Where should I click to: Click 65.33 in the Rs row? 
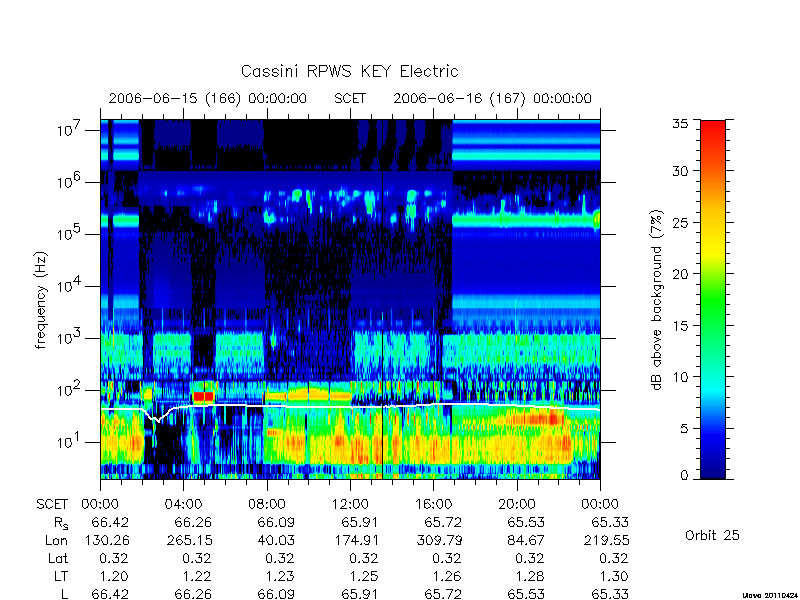click(610, 522)
